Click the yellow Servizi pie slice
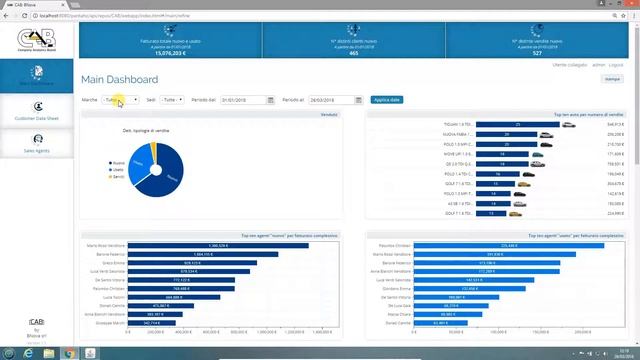This screenshot has height=360, width=640. pyautogui.click(x=153, y=151)
